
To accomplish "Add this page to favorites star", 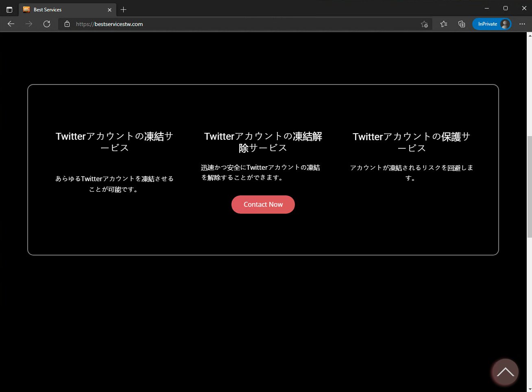I will coord(424,24).
